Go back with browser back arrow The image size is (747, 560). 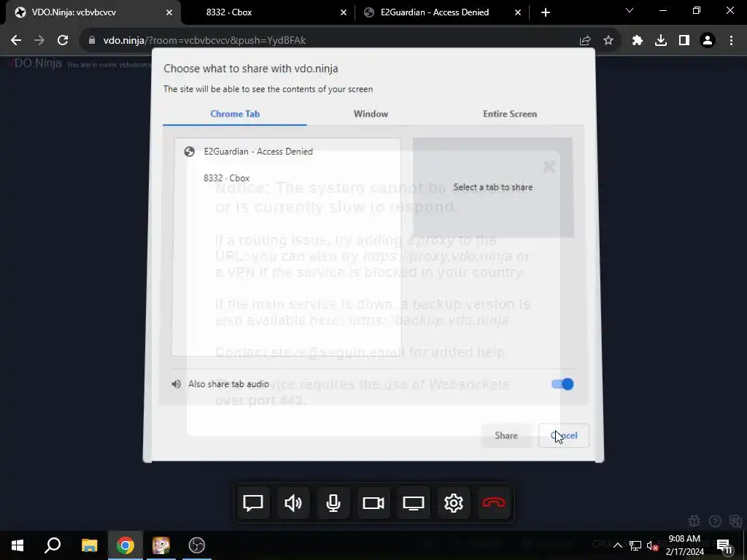(16, 41)
